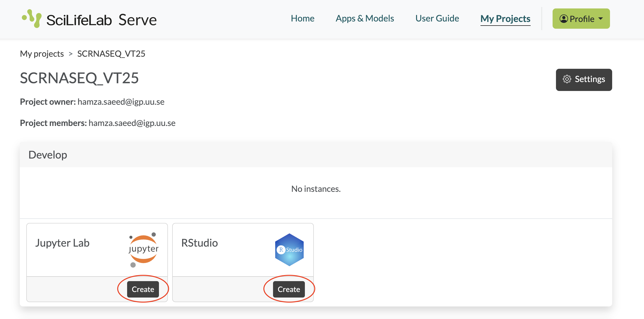Click the Jupyter logo image
The height and width of the screenshot is (319, 644).
click(144, 249)
